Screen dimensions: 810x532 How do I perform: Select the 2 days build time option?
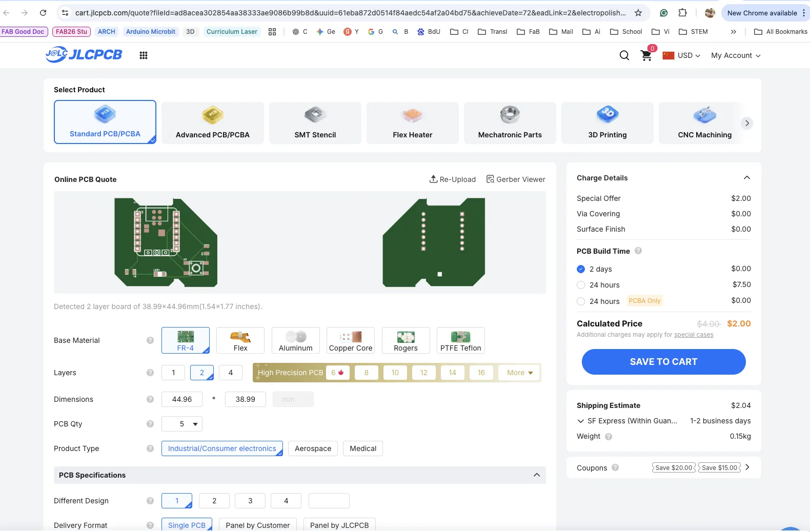pyautogui.click(x=581, y=269)
